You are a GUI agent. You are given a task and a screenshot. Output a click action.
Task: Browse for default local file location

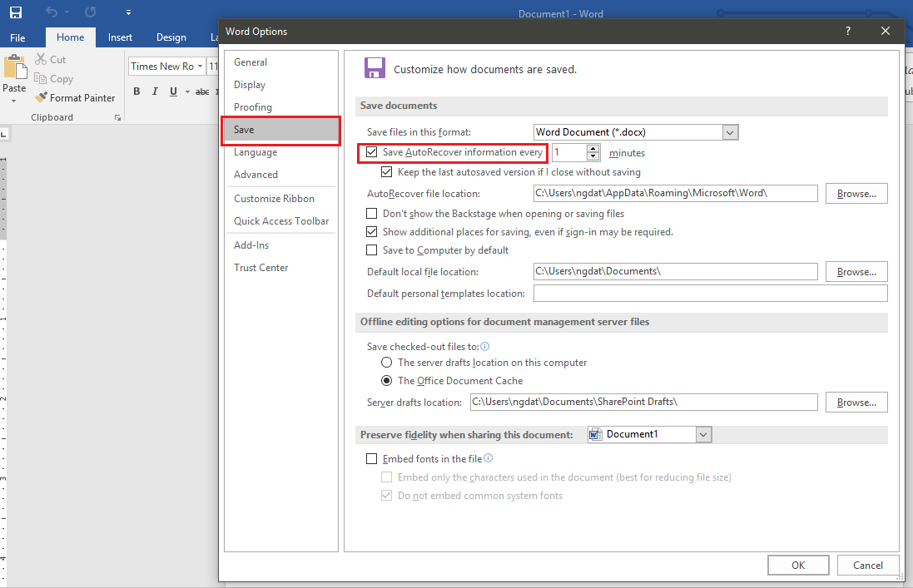click(x=856, y=272)
